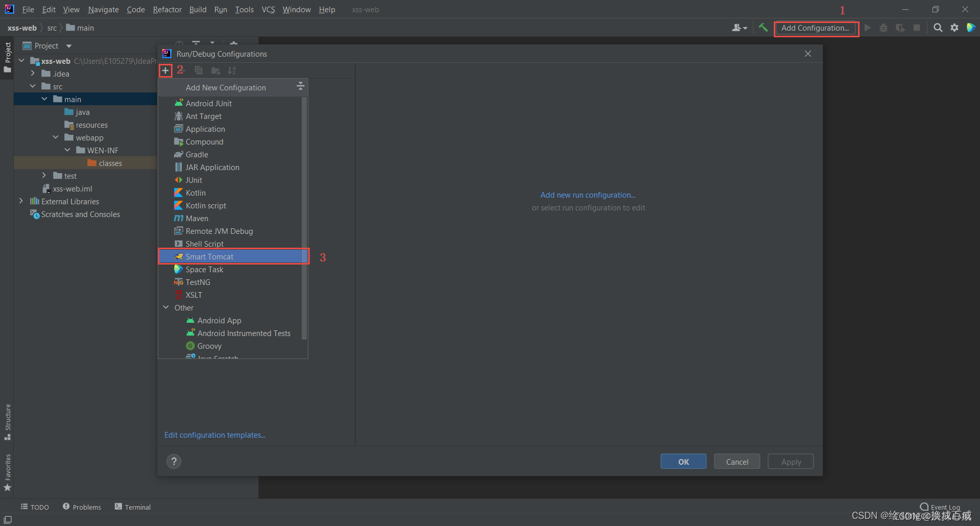Open the Navigate menu
This screenshot has height=526, width=980.
point(103,10)
